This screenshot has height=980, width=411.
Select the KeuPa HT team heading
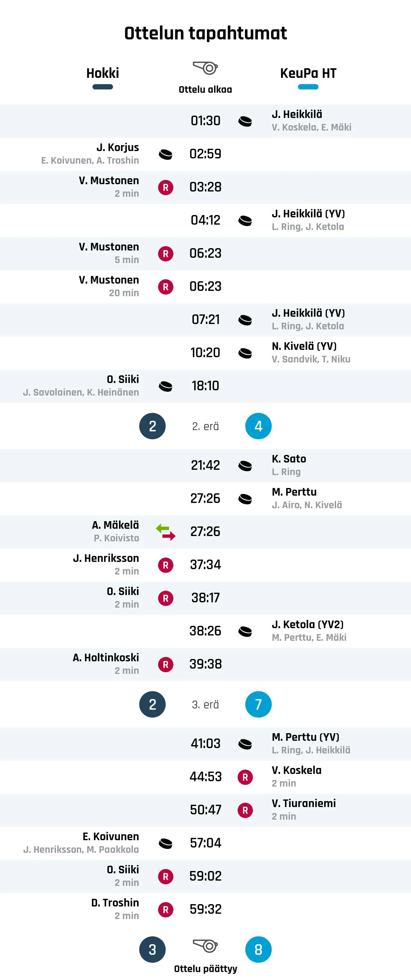click(x=308, y=73)
